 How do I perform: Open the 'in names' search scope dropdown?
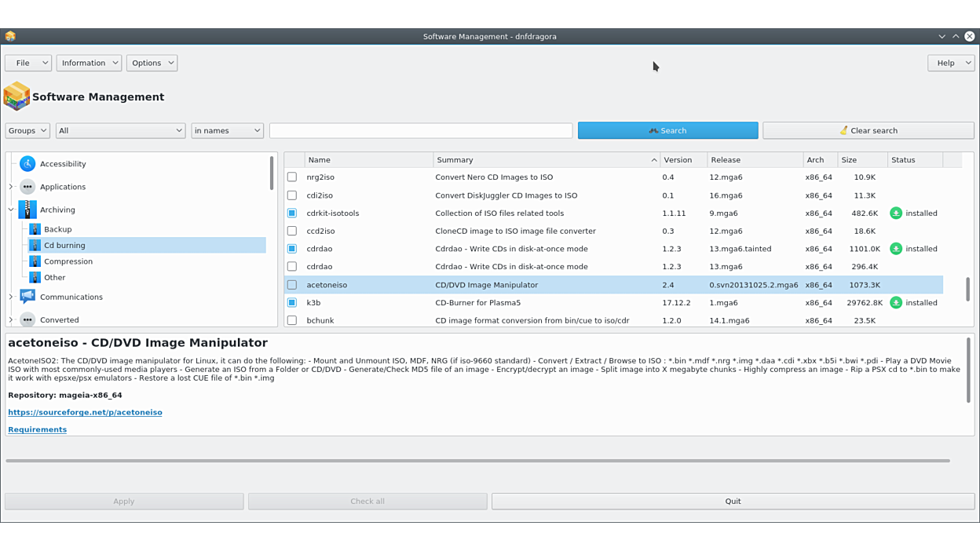pos(227,130)
